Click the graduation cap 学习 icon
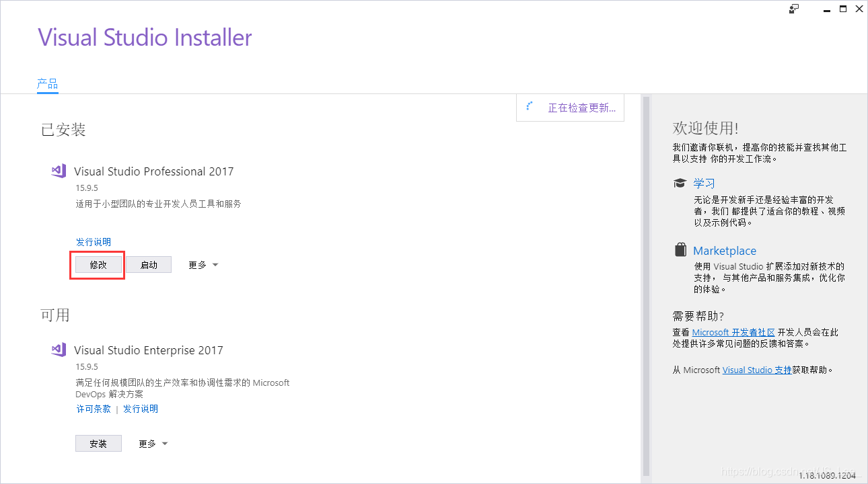The width and height of the screenshot is (868, 484). click(680, 184)
